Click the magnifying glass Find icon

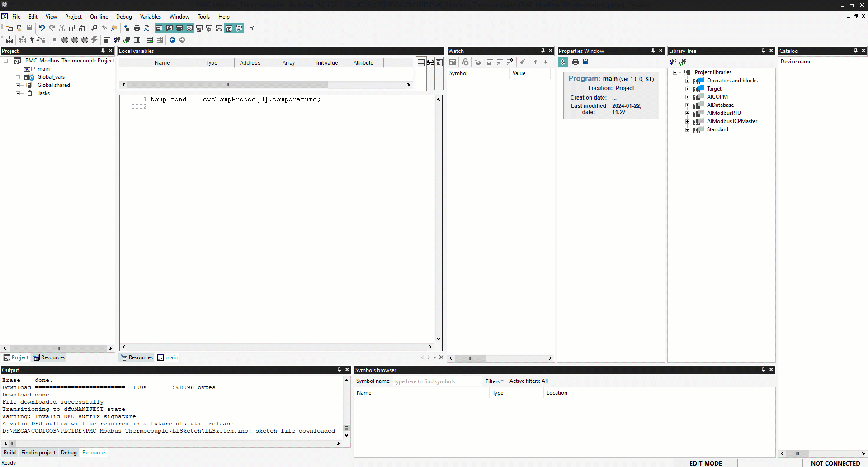tap(94, 28)
